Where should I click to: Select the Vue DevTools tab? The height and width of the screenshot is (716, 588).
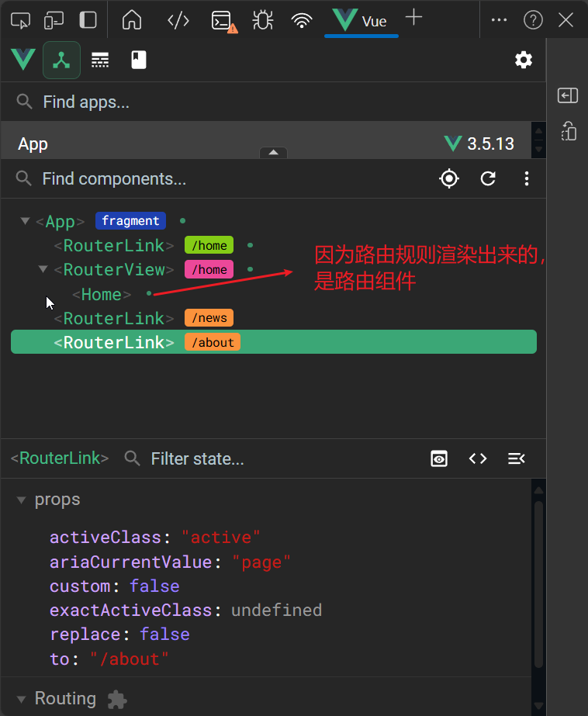pyautogui.click(x=361, y=21)
